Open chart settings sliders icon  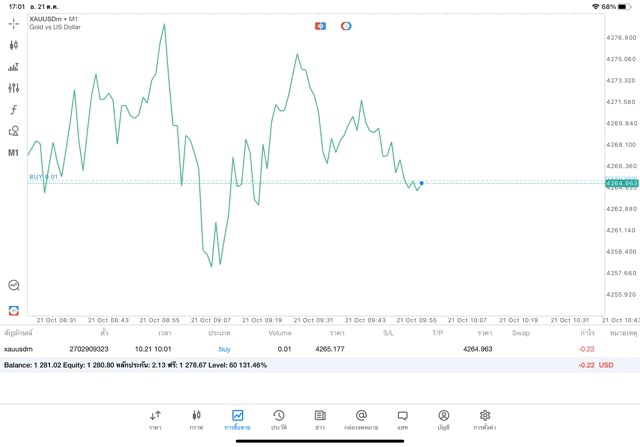click(x=14, y=88)
